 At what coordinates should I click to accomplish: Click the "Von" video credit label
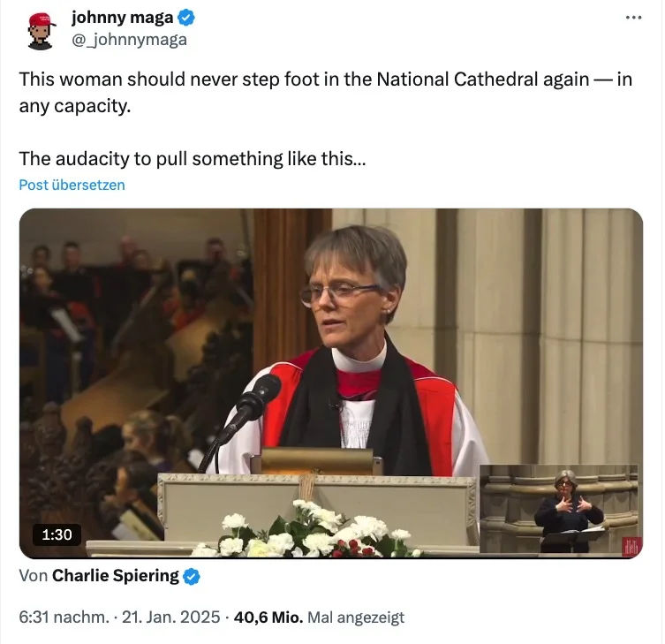tap(33, 577)
